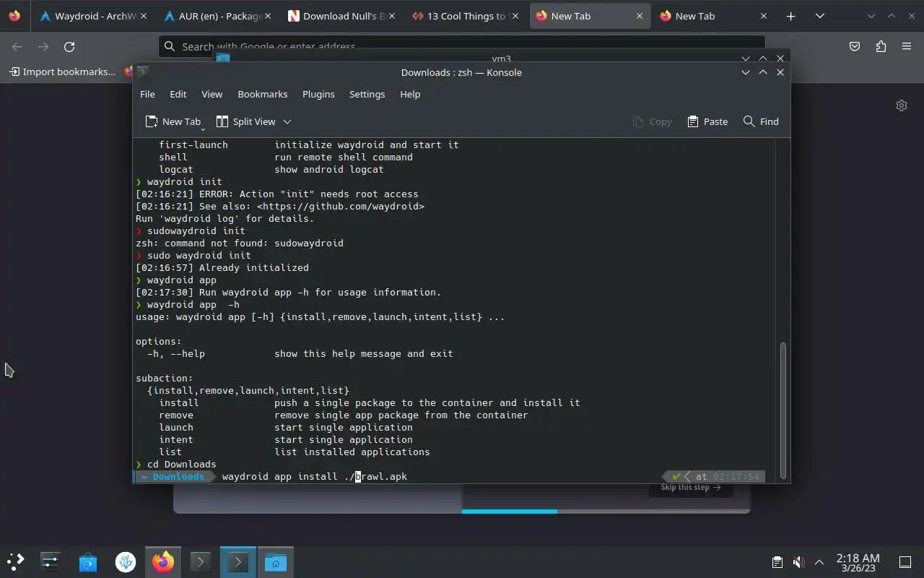
Task: Open the Save to Pocket button
Action: point(855,46)
